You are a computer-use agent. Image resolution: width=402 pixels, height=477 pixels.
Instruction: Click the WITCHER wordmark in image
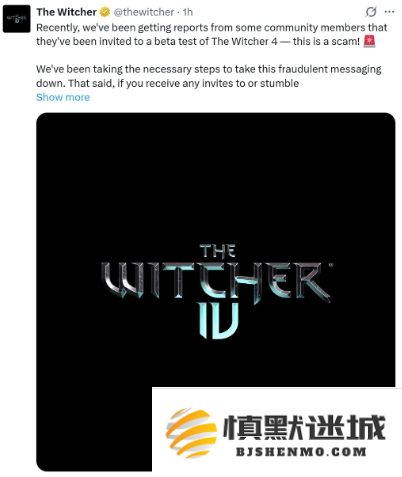pyautogui.click(x=216, y=281)
